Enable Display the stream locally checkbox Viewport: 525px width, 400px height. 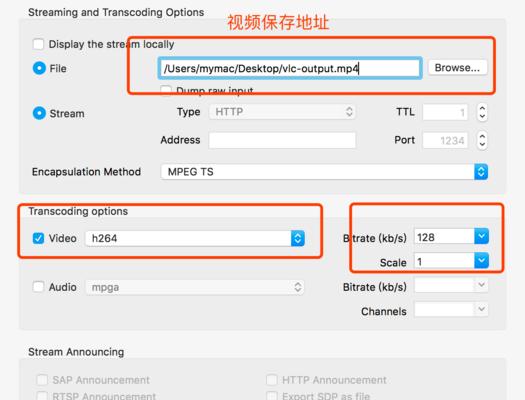coord(38,44)
